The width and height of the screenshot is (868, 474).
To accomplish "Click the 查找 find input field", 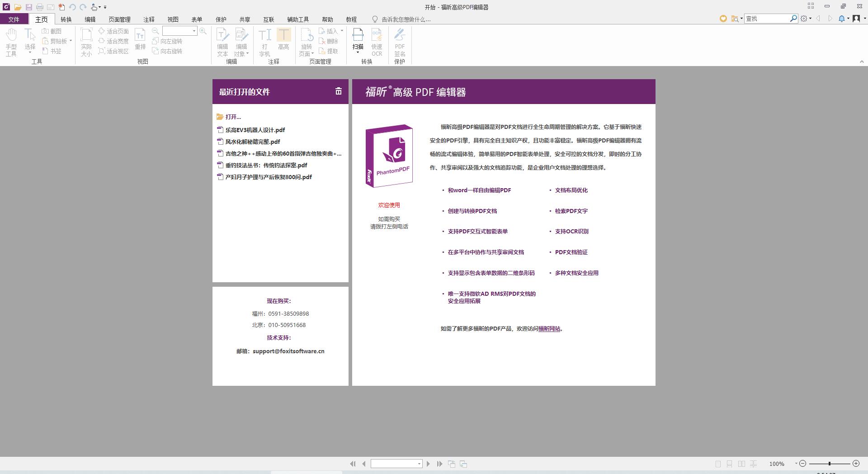I will click(x=767, y=19).
